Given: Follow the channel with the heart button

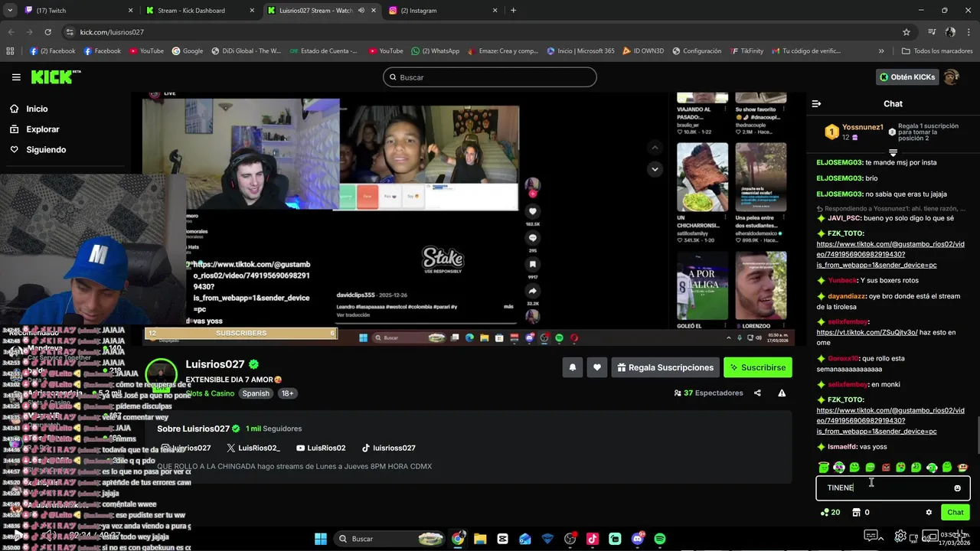Looking at the screenshot, I should tap(597, 367).
